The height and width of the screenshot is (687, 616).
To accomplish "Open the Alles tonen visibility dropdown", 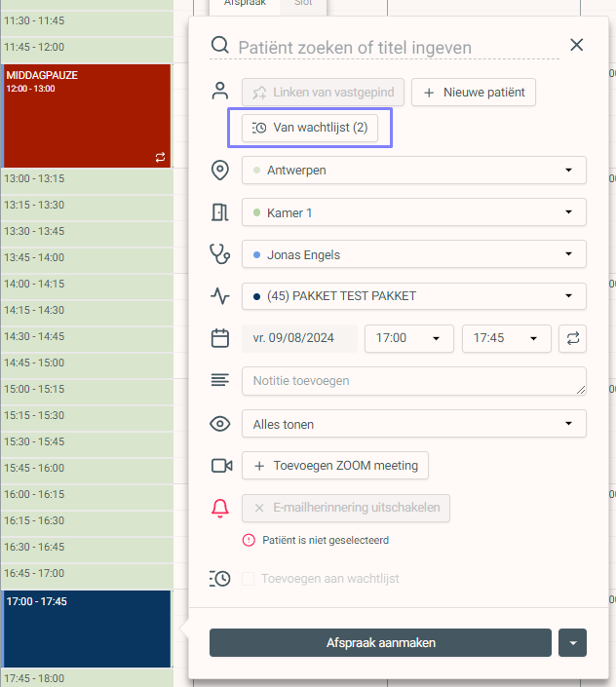I will (413, 424).
